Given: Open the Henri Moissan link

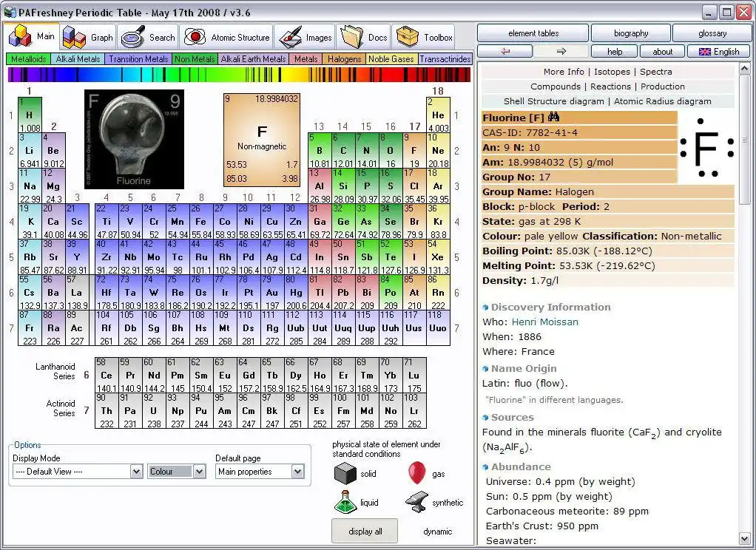Looking at the screenshot, I should point(545,322).
